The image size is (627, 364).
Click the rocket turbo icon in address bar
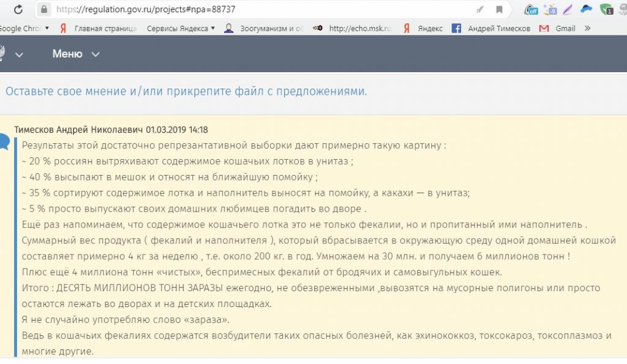point(479,10)
